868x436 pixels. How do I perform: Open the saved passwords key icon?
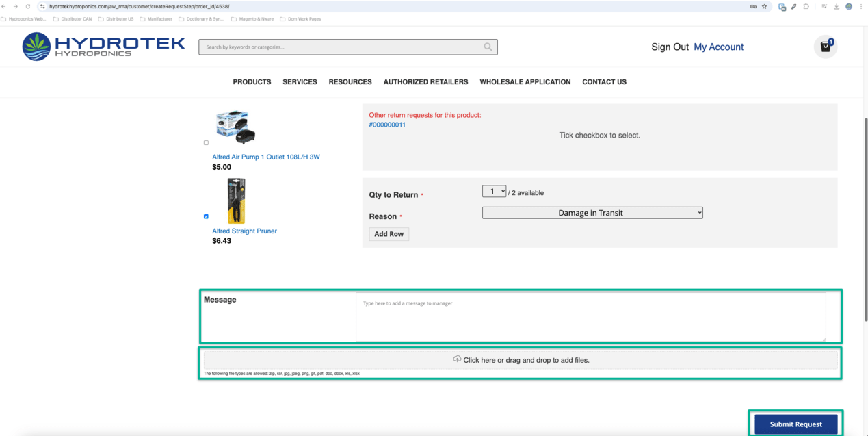(x=753, y=6)
